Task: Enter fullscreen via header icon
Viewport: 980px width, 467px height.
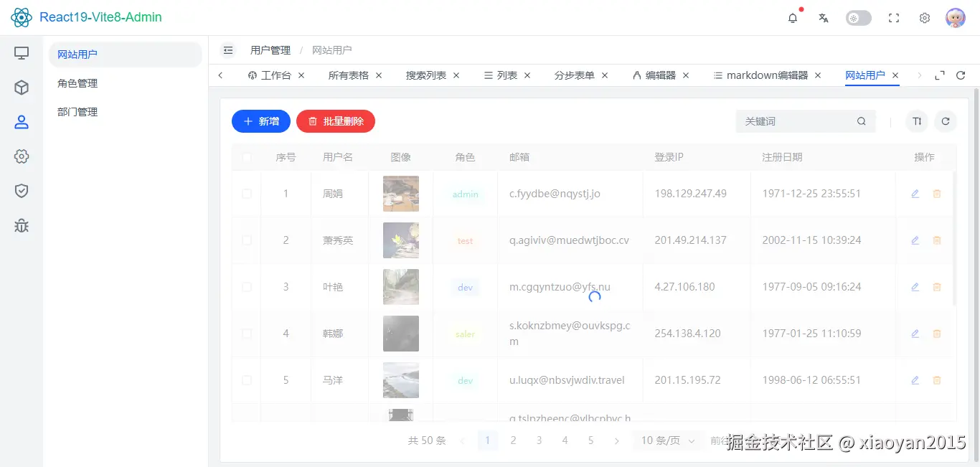Action: click(x=894, y=18)
